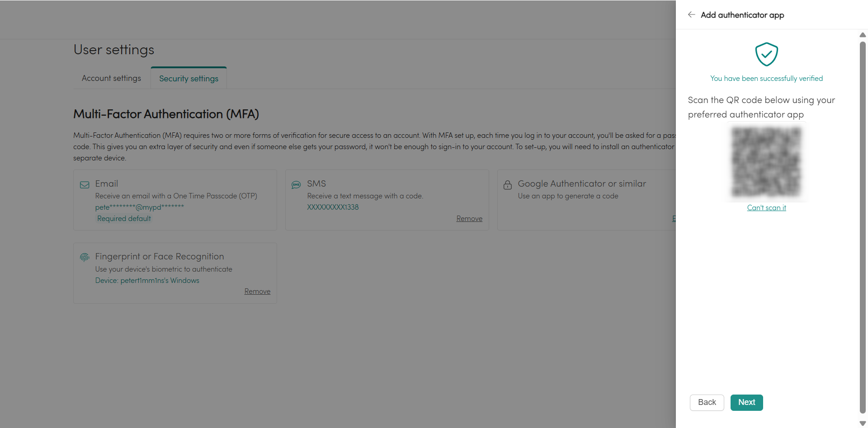
Task: Click the back arrow beside Add authenticator app
Action: 691,15
